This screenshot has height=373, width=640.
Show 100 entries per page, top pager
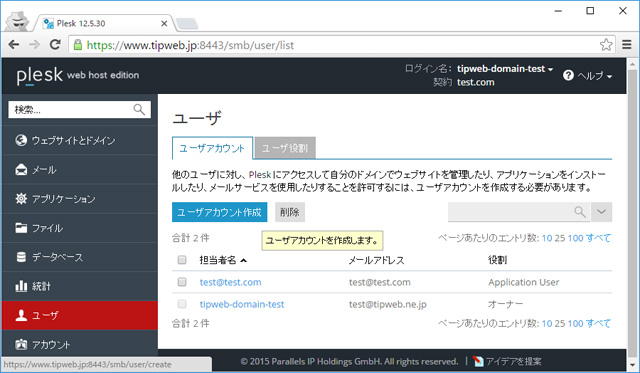click(576, 238)
